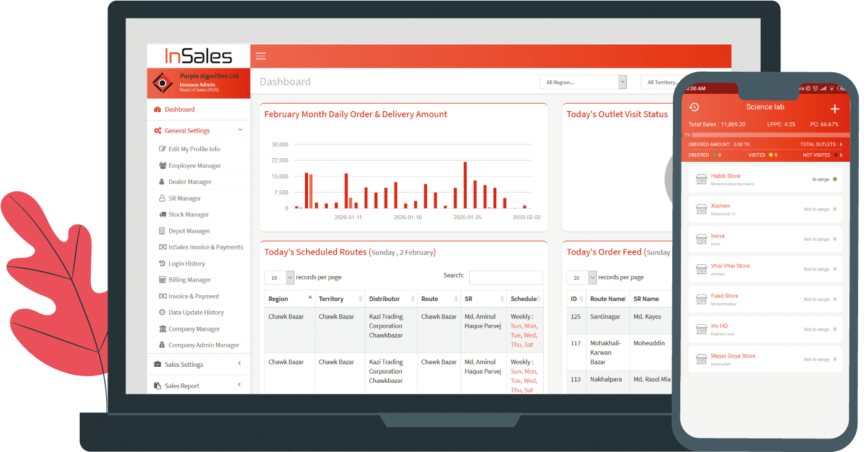This screenshot has width=868, height=452.
Task: Tap the Fuad Store card on phone
Action: [766, 299]
